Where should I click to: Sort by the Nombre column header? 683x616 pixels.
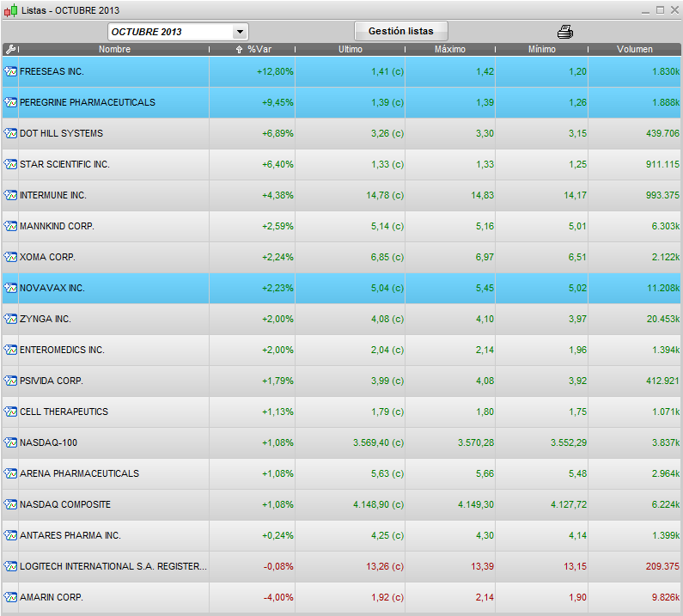(x=114, y=50)
